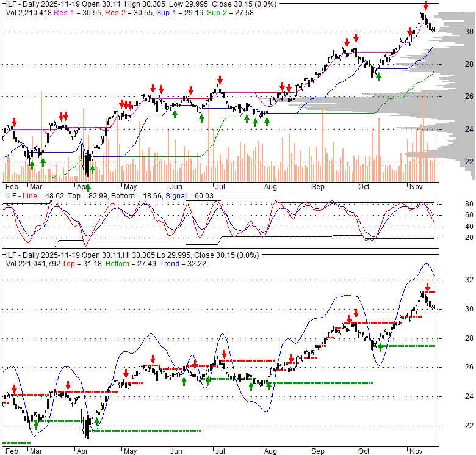Click the 20 level on oscillator axis
The image size is (476, 455).
pyautogui.click(x=469, y=238)
